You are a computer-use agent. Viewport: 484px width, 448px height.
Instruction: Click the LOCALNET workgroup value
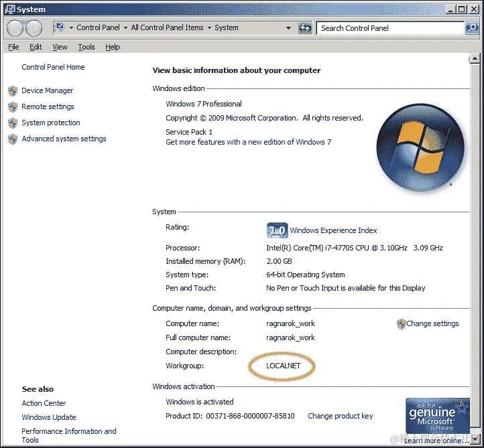point(283,366)
